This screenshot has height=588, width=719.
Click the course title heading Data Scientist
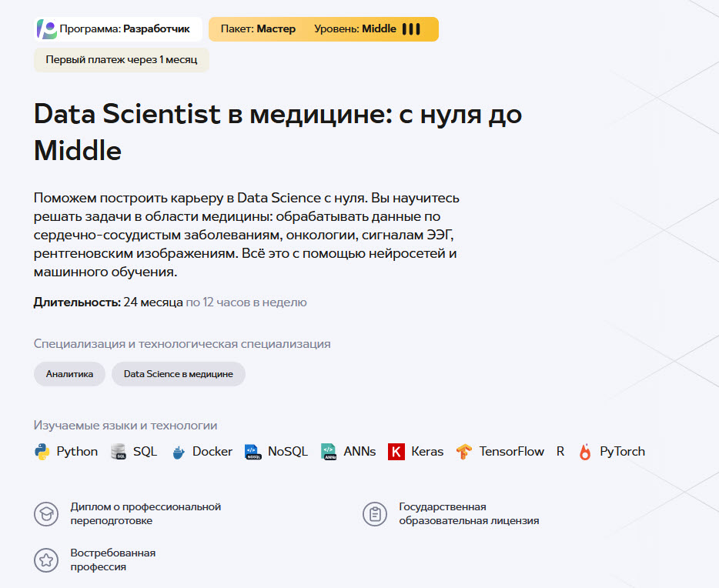tap(278, 132)
